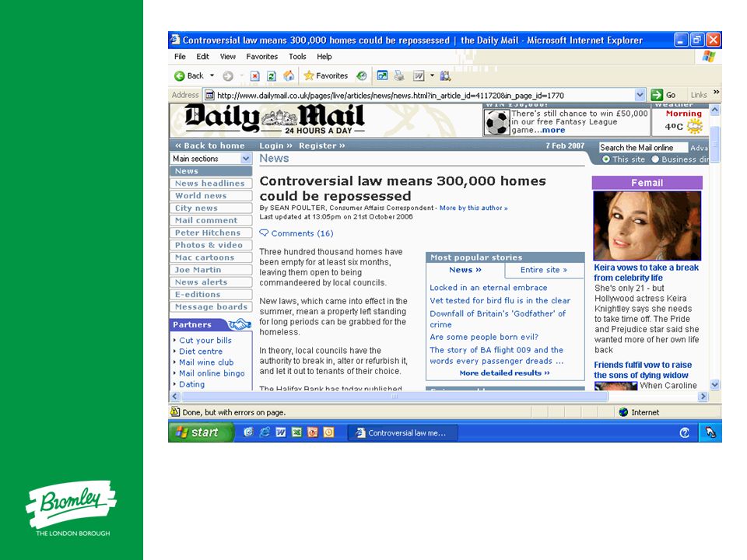This screenshot has width=747, height=560.
Task: Launch PowerPoint from taskbar quick launch
Action: 313,432
